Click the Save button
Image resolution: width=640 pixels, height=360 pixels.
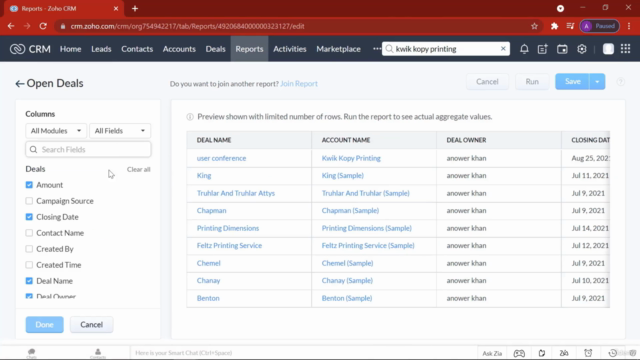(572, 82)
